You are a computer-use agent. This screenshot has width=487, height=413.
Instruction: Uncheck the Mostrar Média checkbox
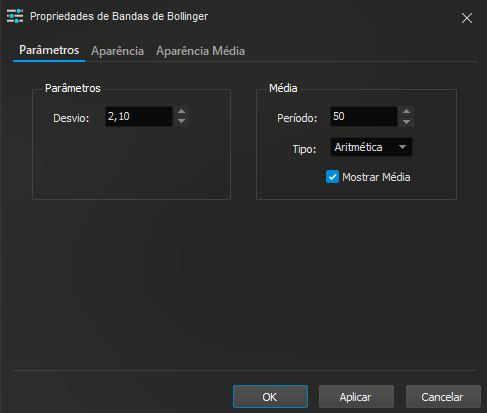point(332,177)
